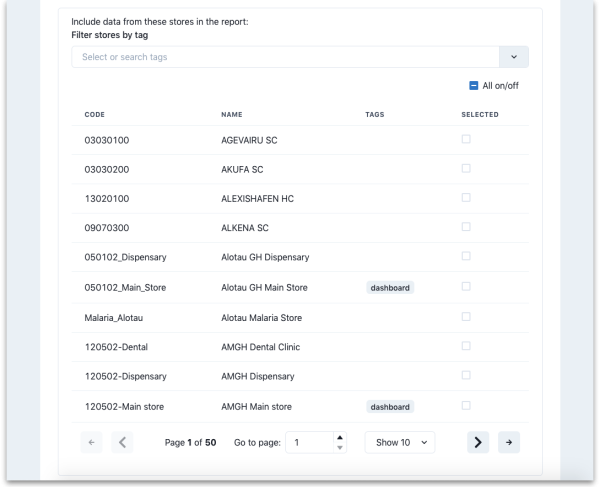Viewport: 600px width, 487px height.
Task: Increment the page number stepper up
Action: [339, 437]
